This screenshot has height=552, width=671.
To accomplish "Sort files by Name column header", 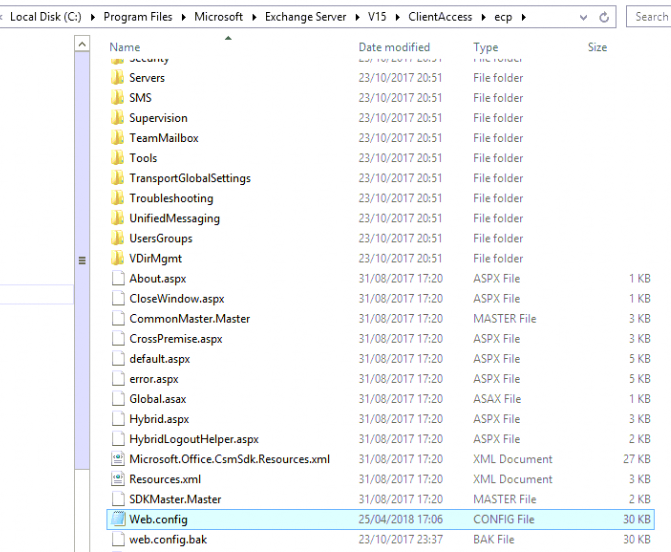I will click(x=125, y=47).
